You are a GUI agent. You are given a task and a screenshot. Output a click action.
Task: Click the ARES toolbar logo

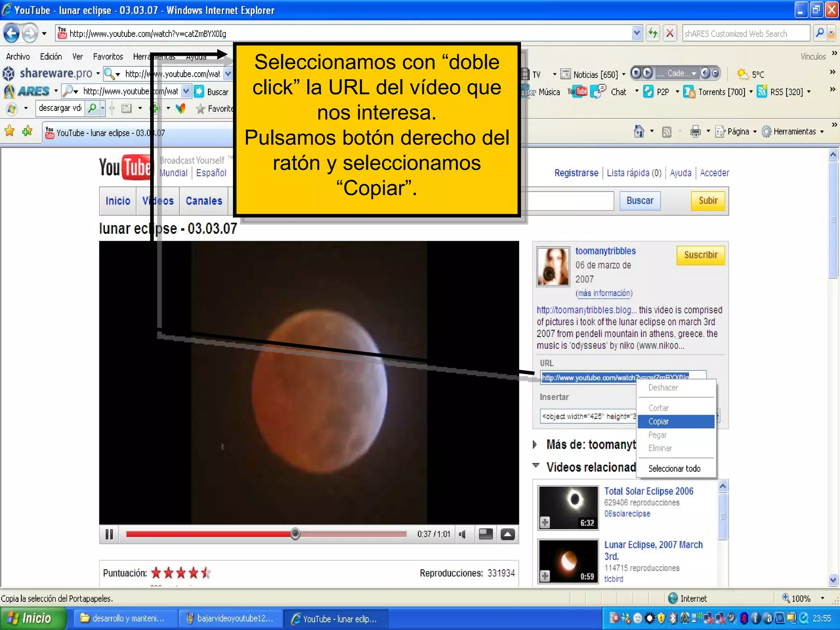[27, 91]
